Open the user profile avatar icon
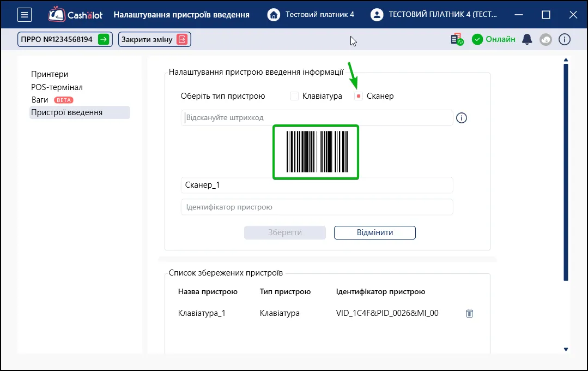 pos(377,15)
